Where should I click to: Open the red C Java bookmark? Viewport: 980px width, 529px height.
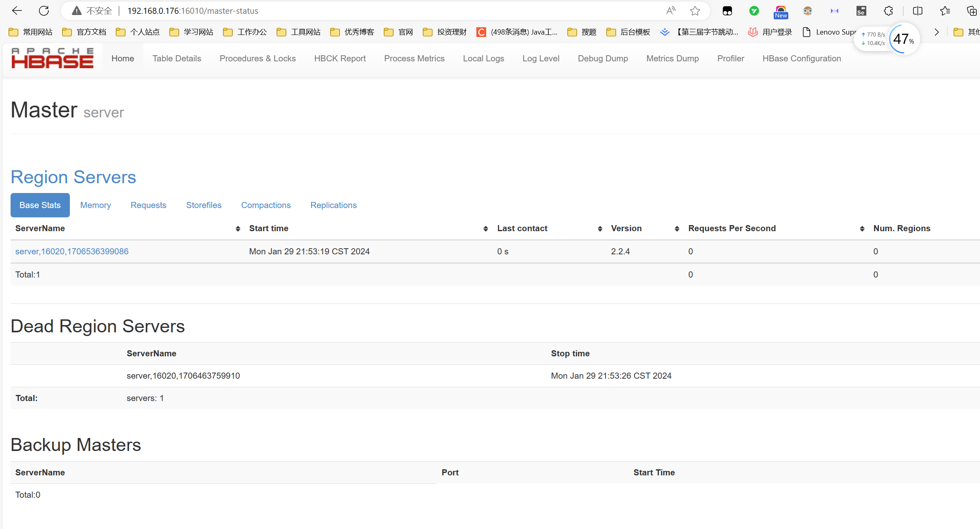pos(517,32)
